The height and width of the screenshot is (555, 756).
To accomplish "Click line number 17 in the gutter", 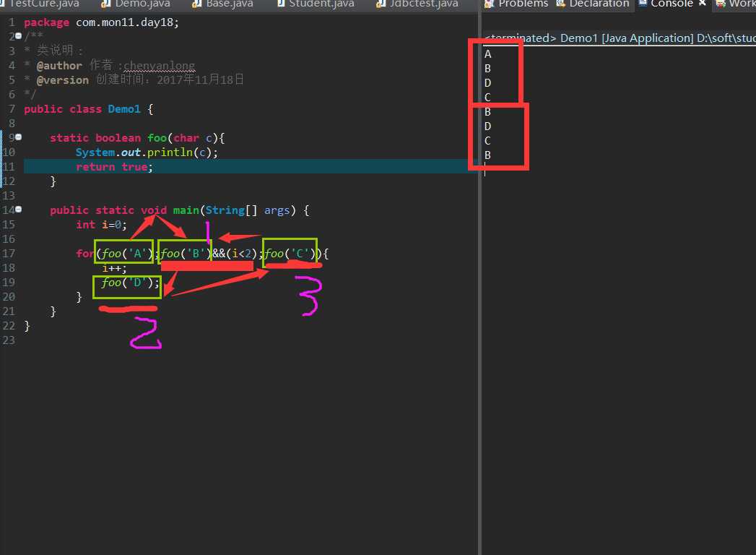I will 9,254.
